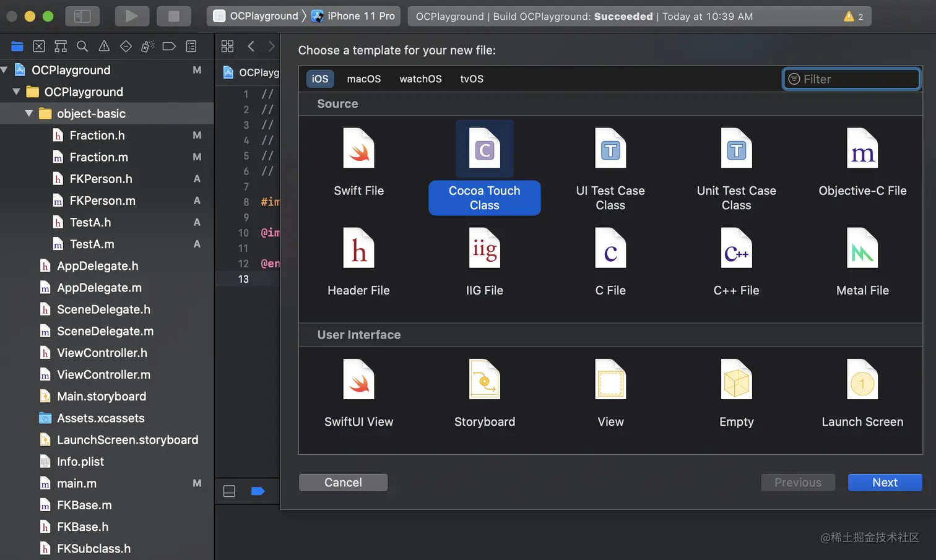Collapse the object-basic folder

(x=28, y=113)
